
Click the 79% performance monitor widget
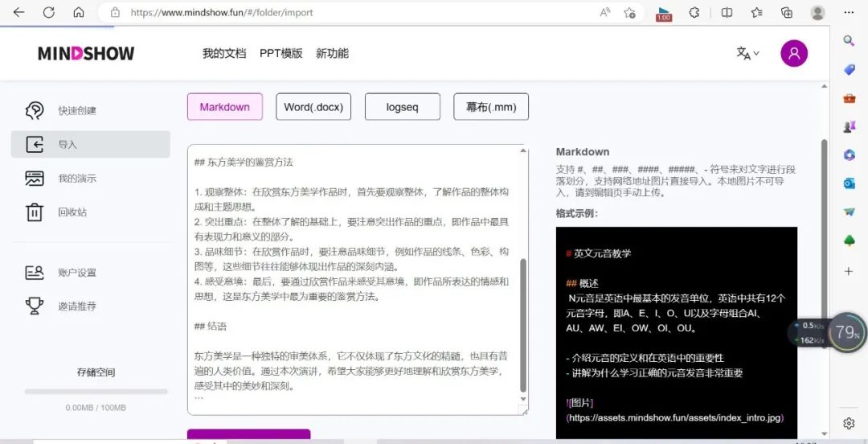pyautogui.click(x=848, y=332)
